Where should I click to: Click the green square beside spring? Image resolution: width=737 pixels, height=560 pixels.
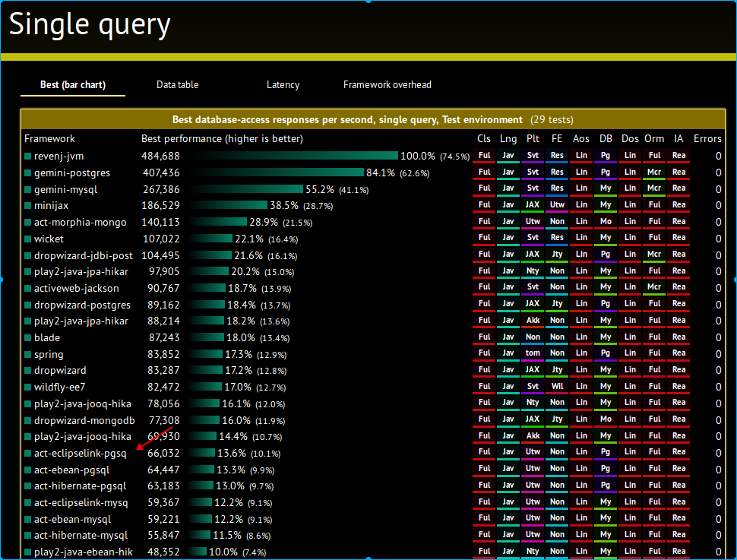[27, 355]
